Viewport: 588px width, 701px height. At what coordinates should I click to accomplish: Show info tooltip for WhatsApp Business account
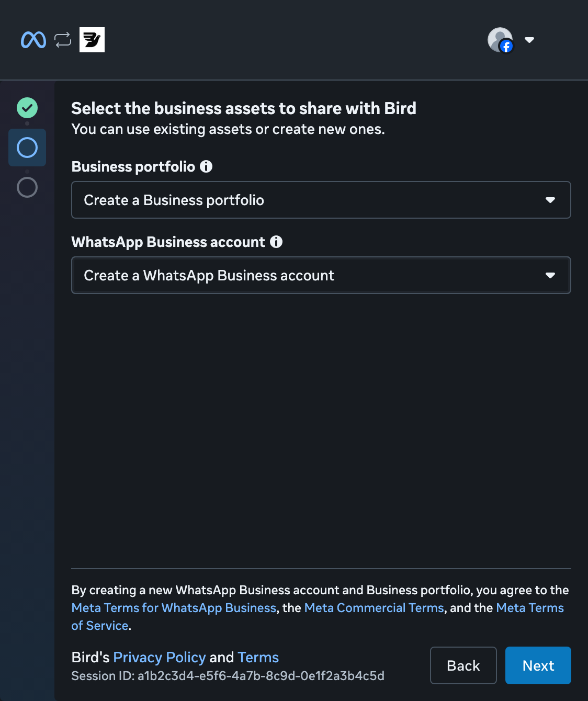point(276,242)
